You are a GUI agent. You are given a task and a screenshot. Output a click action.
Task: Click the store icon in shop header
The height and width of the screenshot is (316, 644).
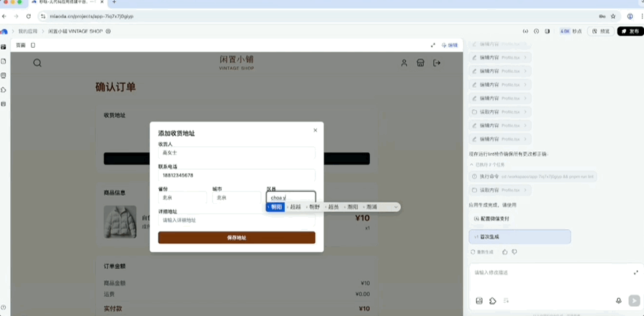click(x=420, y=63)
